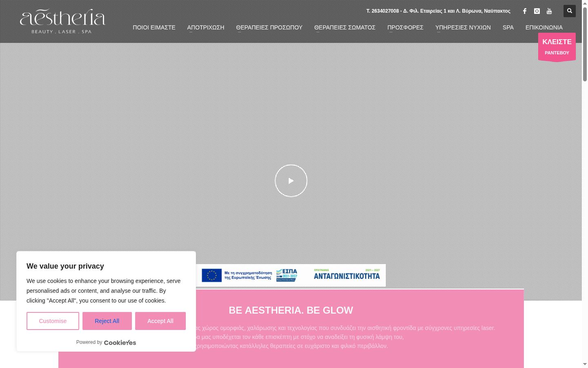Open the ΑΠΟΤΡΙΧΩΣΗ menu
The image size is (588, 368).
[206, 27]
